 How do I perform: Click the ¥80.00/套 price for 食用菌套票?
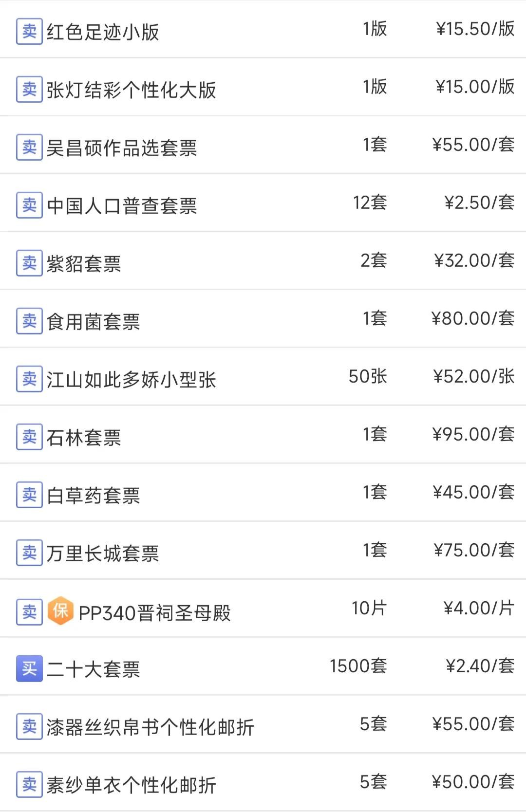[473, 318]
